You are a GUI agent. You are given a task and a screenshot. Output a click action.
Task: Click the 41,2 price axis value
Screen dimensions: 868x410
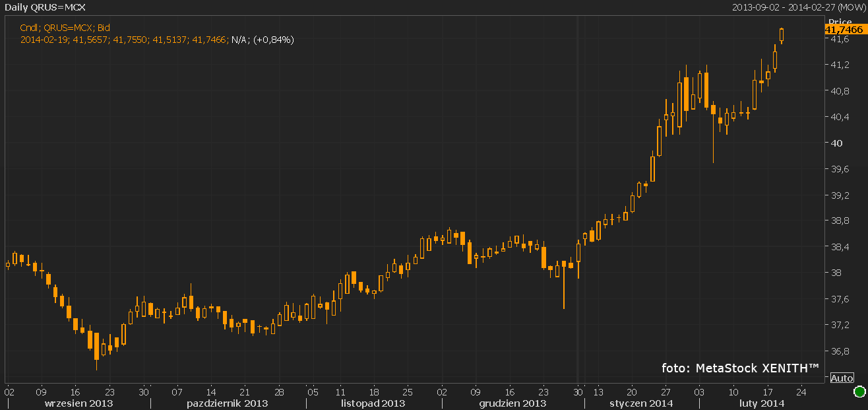[839, 65]
